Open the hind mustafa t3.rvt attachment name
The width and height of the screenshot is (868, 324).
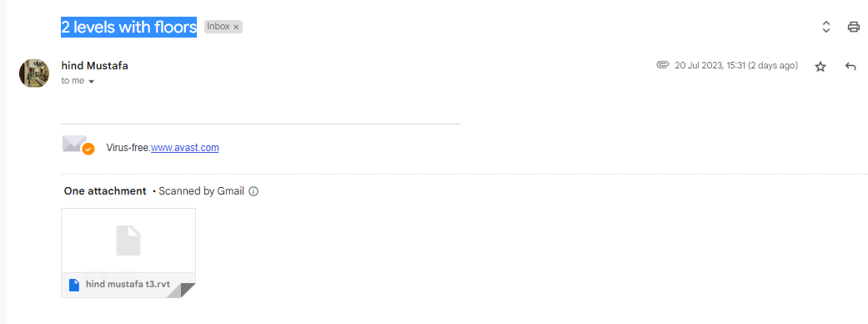128,285
